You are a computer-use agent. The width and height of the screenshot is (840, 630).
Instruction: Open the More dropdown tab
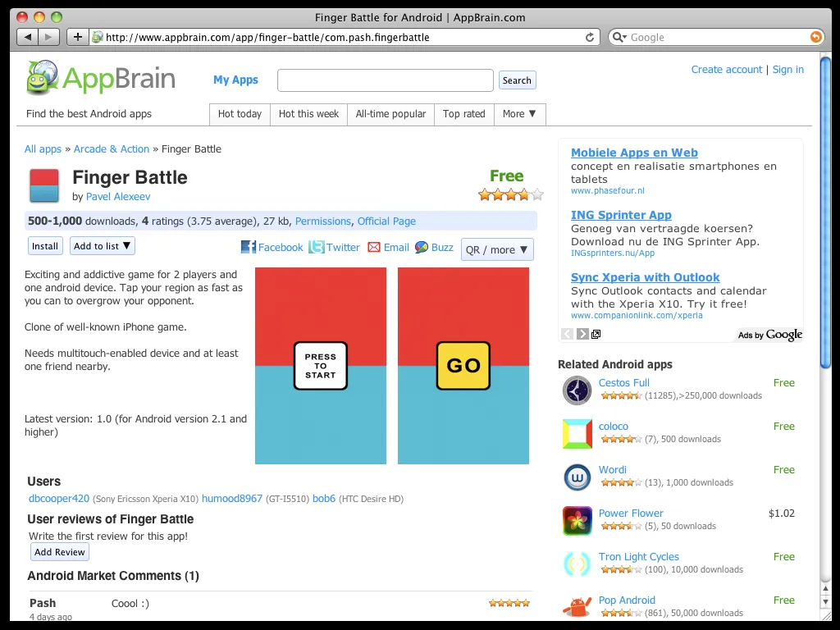click(x=519, y=113)
